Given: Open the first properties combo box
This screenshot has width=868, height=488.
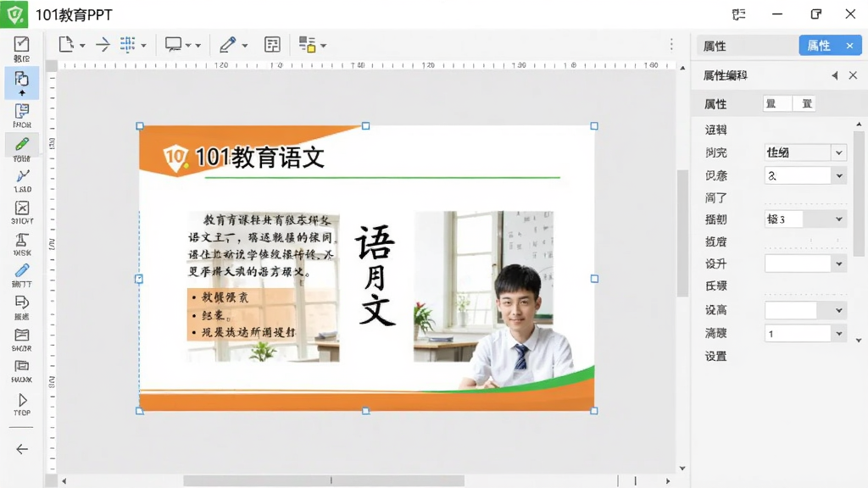Looking at the screenshot, I should click(805, 152).
